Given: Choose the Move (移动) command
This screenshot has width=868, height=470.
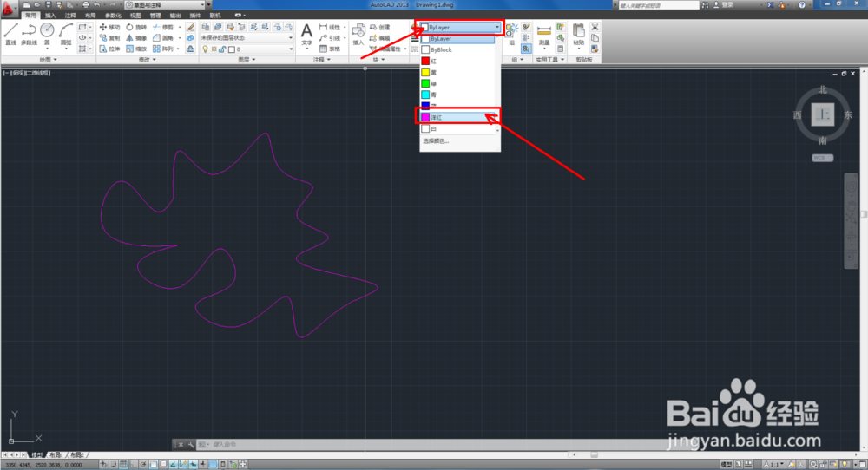Looking at the screenshot, I should click(x=109, y=27).
